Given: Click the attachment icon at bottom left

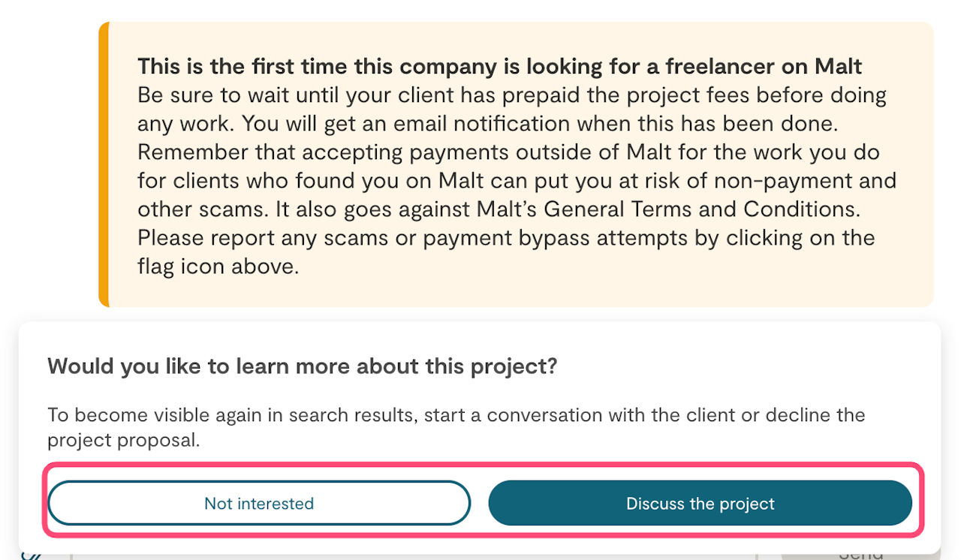Looking at the screenshot, I should pos(30,555).
